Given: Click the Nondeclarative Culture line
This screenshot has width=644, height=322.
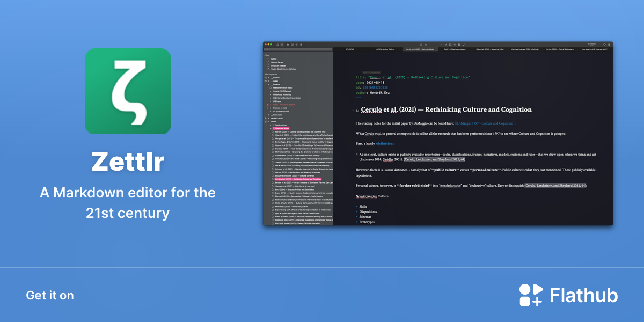Looking at the screenshot, I should 372,196.
